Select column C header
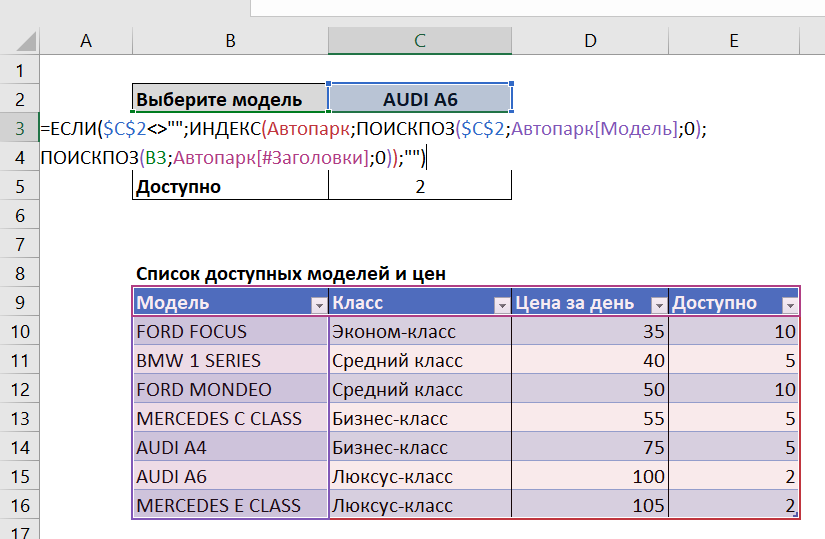Image resolution: width=825 pixels, height=539 pixels. pyautogui.click(x=420, y=41)
